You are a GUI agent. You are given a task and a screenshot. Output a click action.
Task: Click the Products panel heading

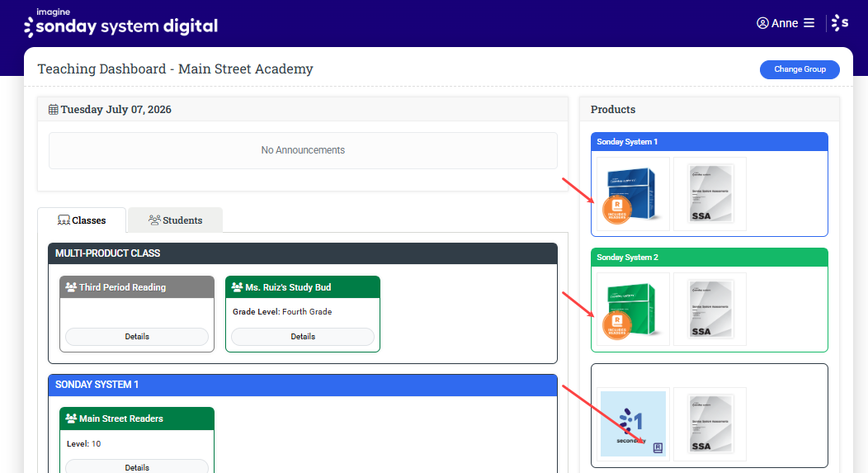[x=613, y=109]
